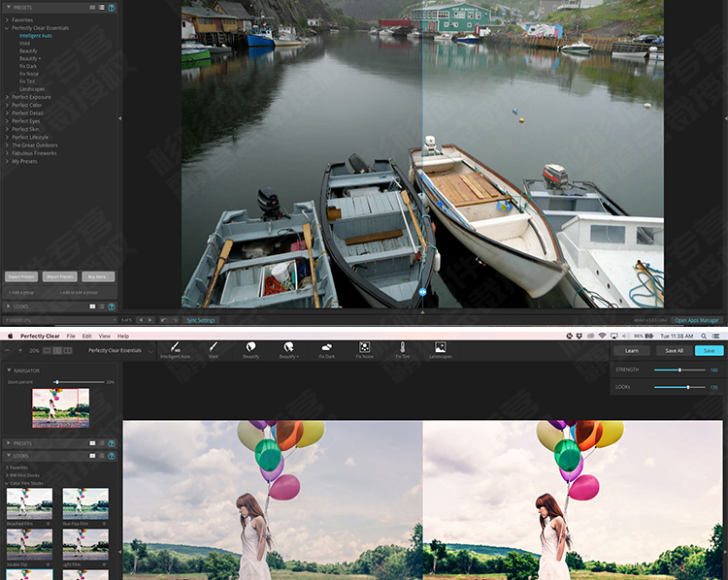Open the Edit menu
The image size is (728, 580).
(86, 336)
